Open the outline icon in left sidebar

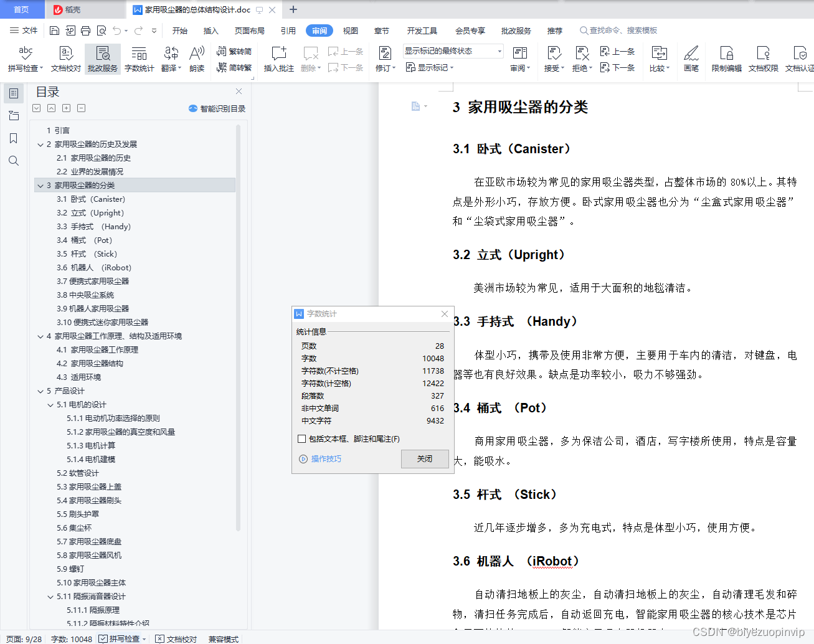click(x=14, y=93)
